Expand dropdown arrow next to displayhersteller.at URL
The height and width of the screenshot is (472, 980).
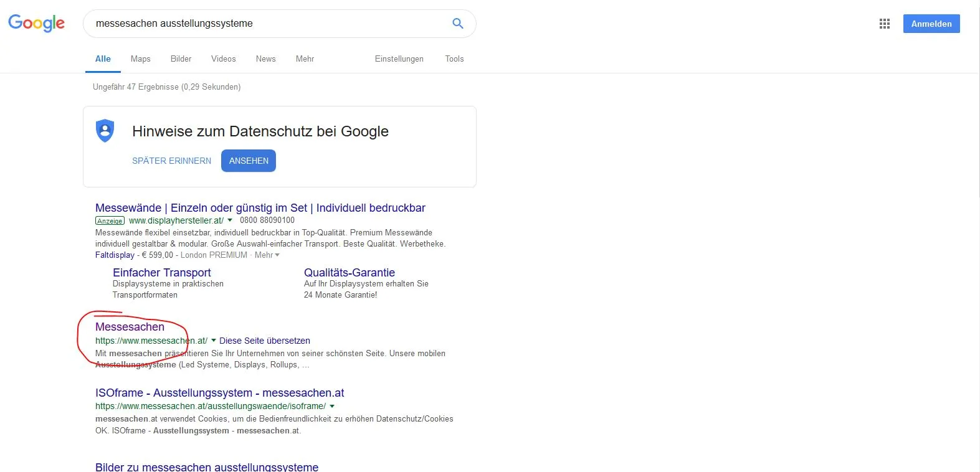(230, 220)
